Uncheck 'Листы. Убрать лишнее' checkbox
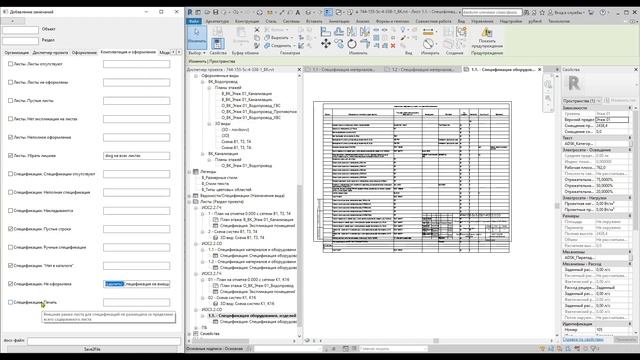The height and width of the screenshot is (360, 640). [x=10, y=156]
